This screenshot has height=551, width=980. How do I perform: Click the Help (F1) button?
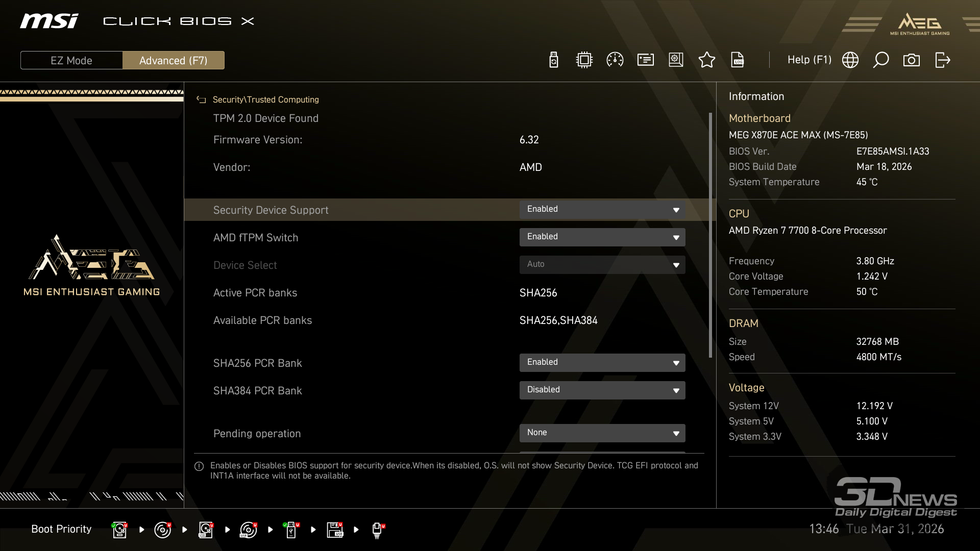(x=809, y=60)
